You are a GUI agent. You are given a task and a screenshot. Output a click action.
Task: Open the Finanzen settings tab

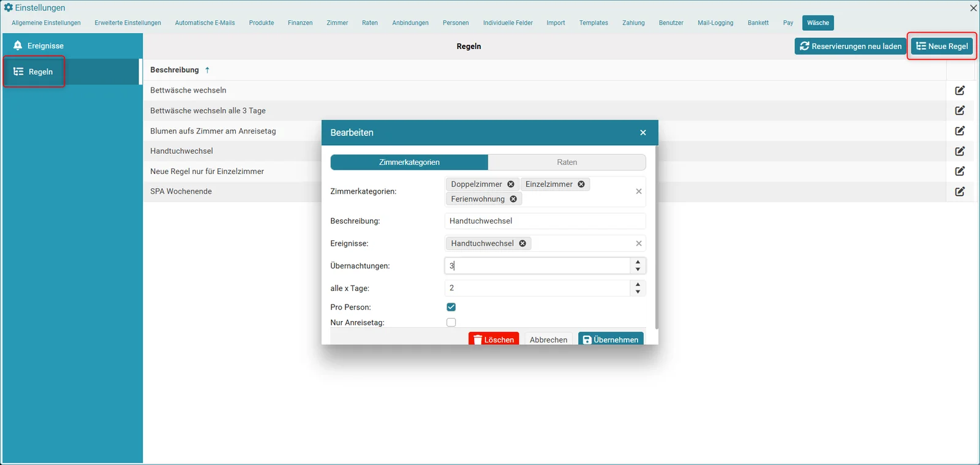tap(300, 23)
